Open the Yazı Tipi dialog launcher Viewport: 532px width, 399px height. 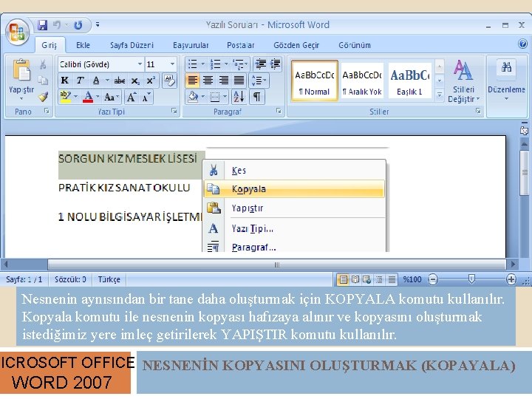pyautogui.click(x=174, y=111)
